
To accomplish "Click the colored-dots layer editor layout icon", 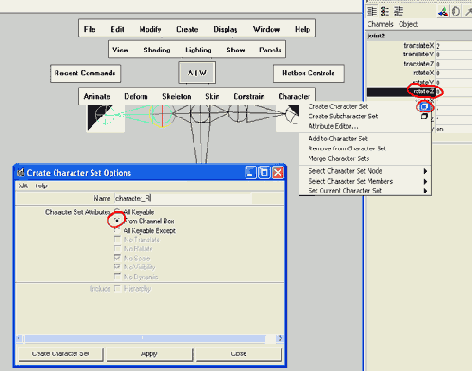I will pyautogui.click(x=385, y=12).
